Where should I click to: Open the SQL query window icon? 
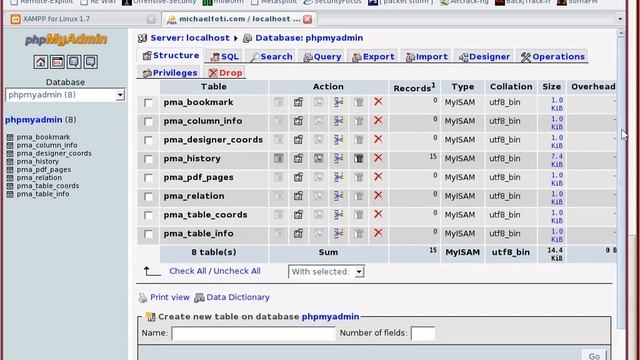tap(57, 62)
